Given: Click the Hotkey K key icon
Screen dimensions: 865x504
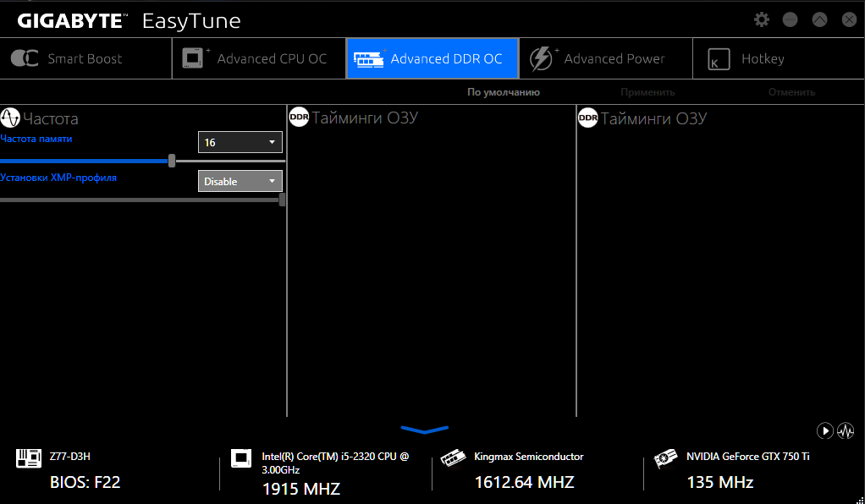Looking at the screenshot, I should point(719,59).
